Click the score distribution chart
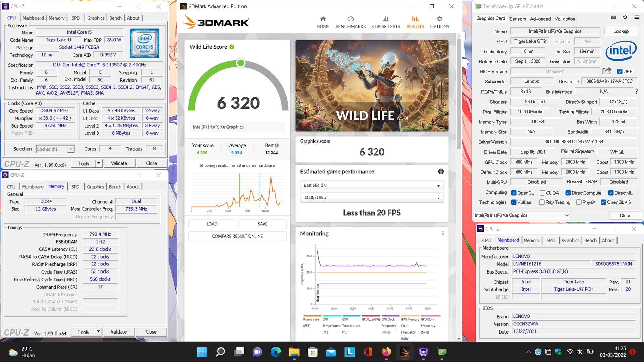This screenshot has height=362, width=644. 237,192
